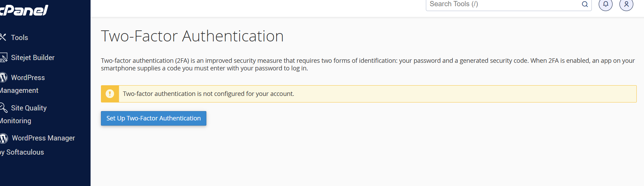Screen dimensions: 644x186
Task: Click the cPanel logo in the sidebar
Action: point(24,10)
